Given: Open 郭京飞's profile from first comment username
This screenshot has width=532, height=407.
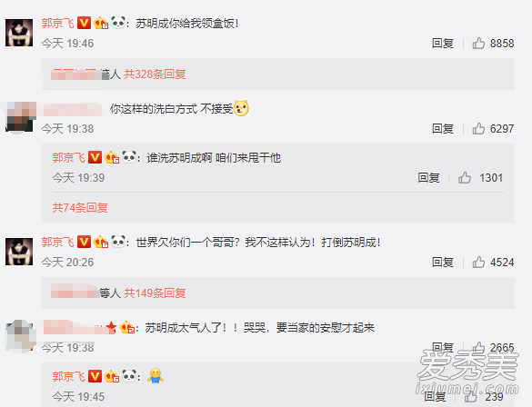Looking at the screenshot, I should click(x=57, y=23).
